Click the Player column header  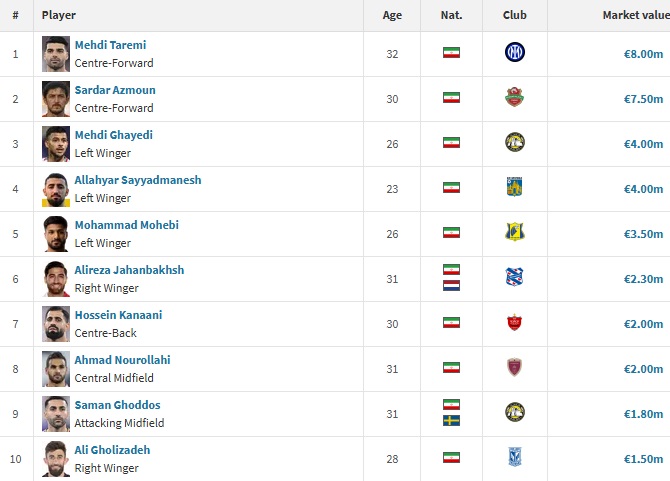click(59, 15)
